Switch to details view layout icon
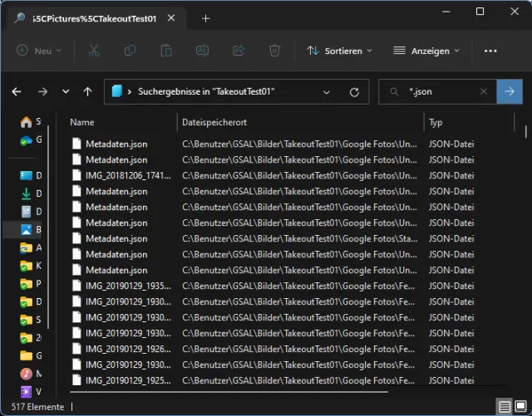The image size is (532, 416). (x=505, y=406)
